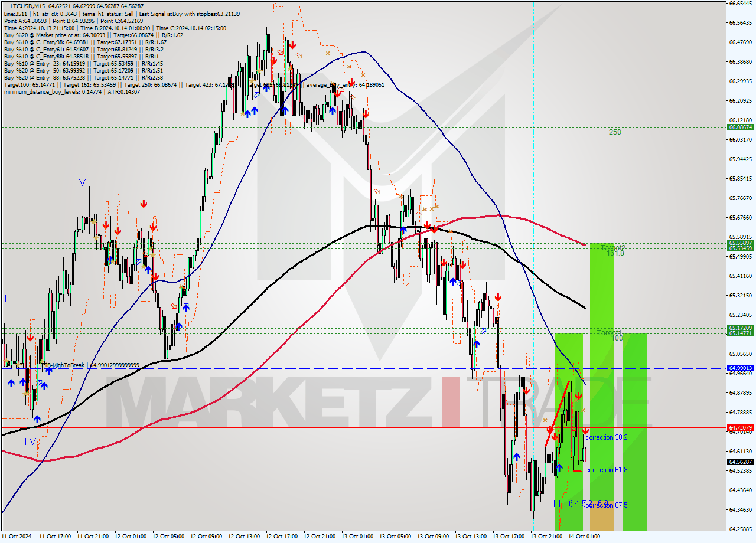Click the '250' level label
The width and height of the screenshot is (756, 543).
(615, 132)
